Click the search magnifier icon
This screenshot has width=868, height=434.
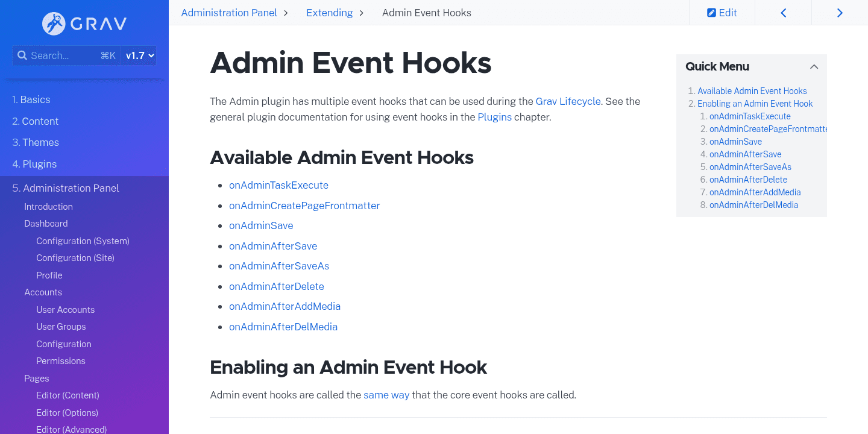pos(22,55)
